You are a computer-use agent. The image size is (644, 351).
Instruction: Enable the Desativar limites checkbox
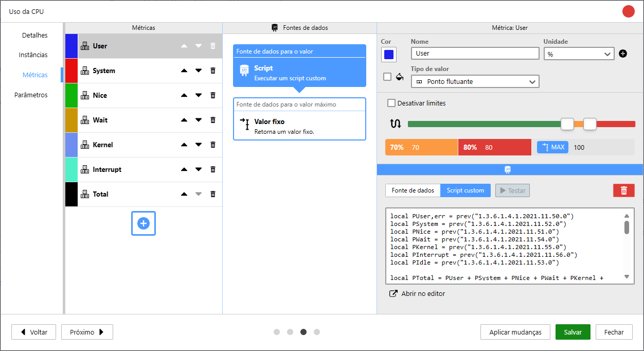(x=391, y=103)
